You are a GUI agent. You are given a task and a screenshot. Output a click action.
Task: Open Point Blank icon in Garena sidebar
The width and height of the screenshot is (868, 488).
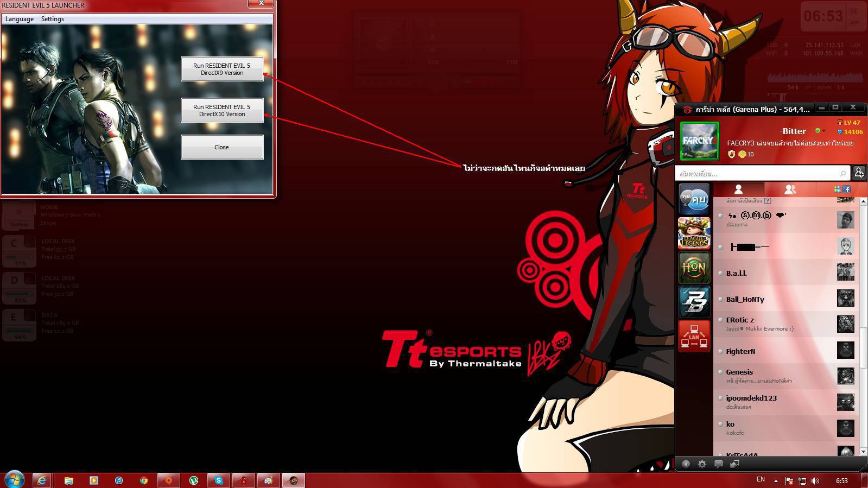click(694, 301)
